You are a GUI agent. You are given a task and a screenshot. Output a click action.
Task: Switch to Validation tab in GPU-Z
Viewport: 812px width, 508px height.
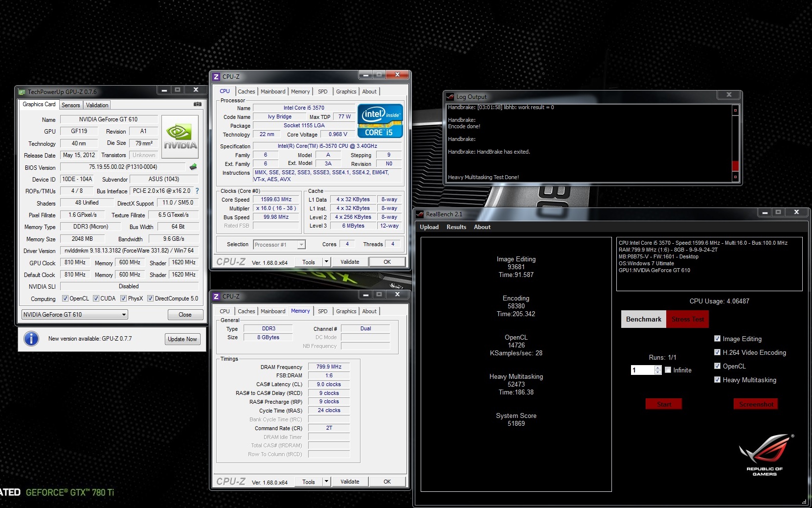pos(97,105)
